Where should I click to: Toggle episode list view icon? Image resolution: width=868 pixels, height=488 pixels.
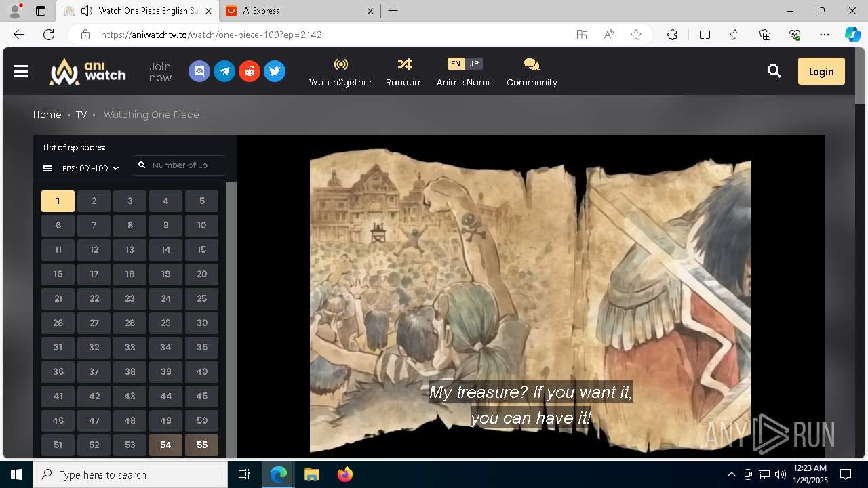[47, 168]
